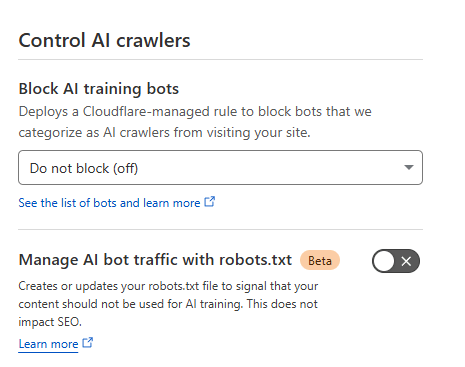Image resolution: width=465 pixels, height=367 pixels.
Task: Click the white knob of the robots.txt toggle
Action: click(x=384, y=261)
